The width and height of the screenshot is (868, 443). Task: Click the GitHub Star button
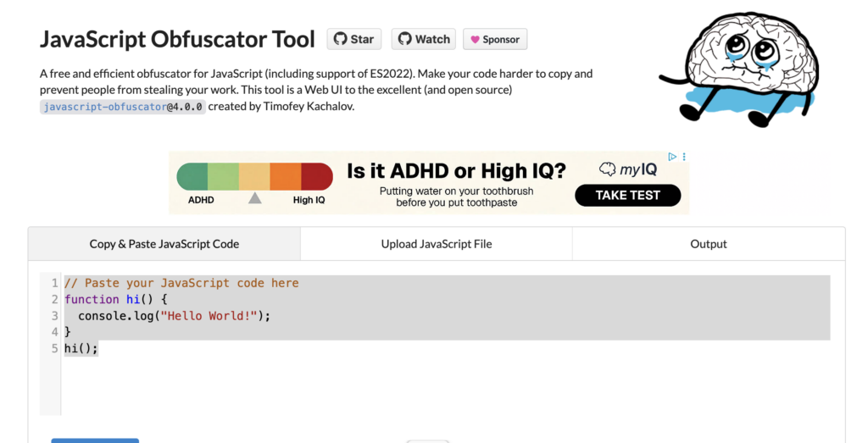(x=353, y=39)
